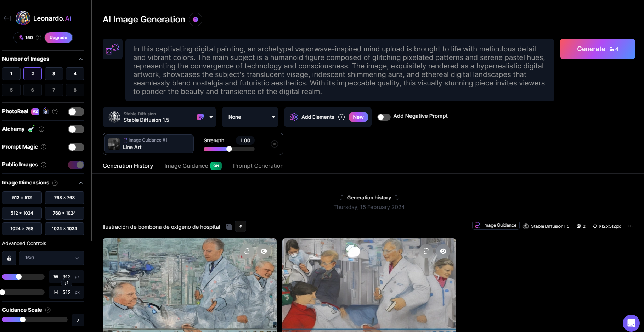Click the Upgrade button
This screenshot has width=644, height=332.
[x=58, y=38]
